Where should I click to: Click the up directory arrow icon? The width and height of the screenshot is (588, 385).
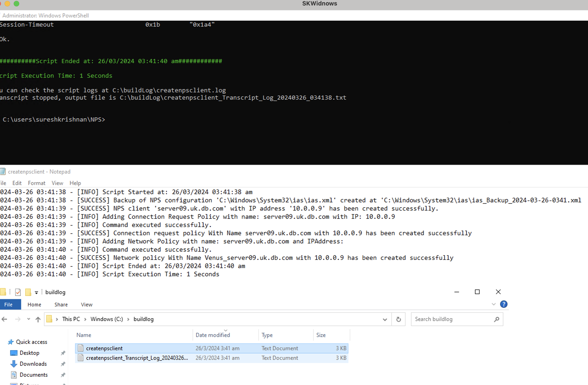[38, 319]
